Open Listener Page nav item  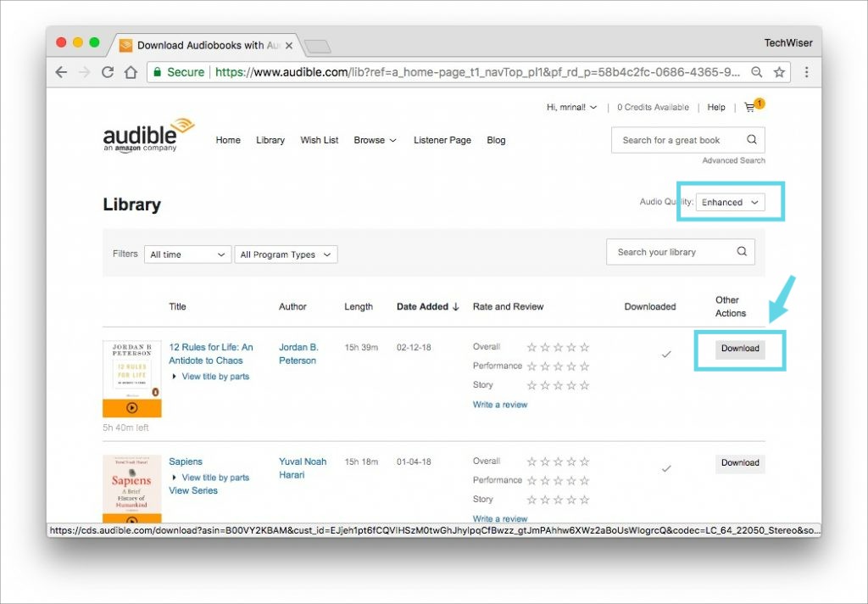442,140
